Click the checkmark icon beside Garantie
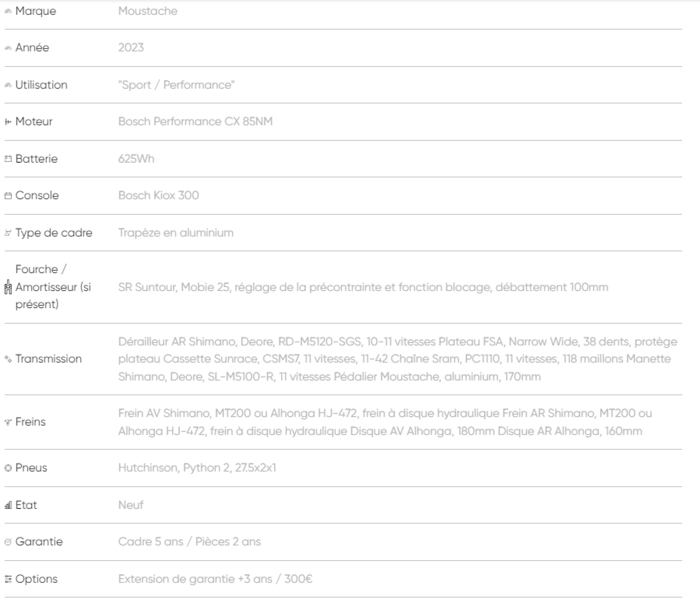Viewport: 700px width, 603px height. click(x=8, y=542)
